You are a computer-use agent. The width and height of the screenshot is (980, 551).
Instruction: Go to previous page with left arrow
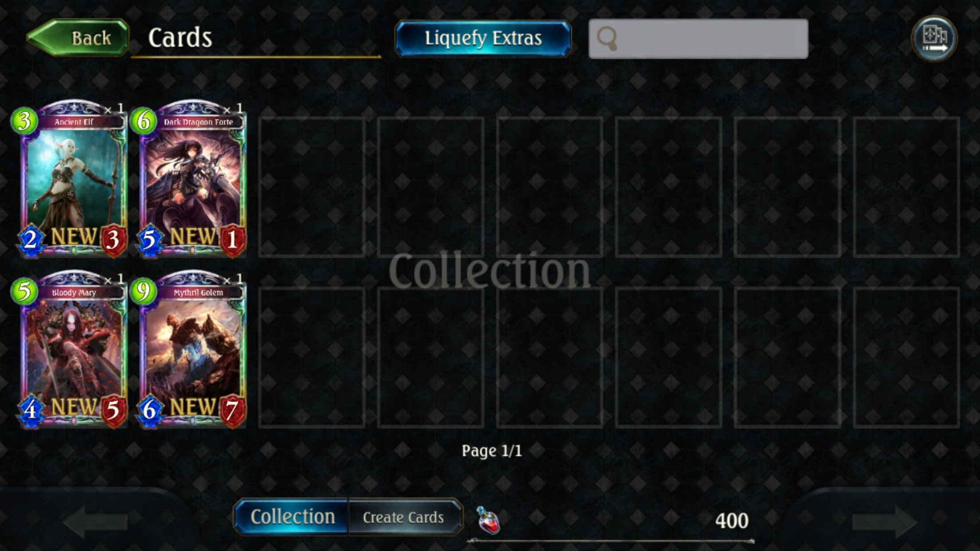pyautogui.click(x=96, y=521)
